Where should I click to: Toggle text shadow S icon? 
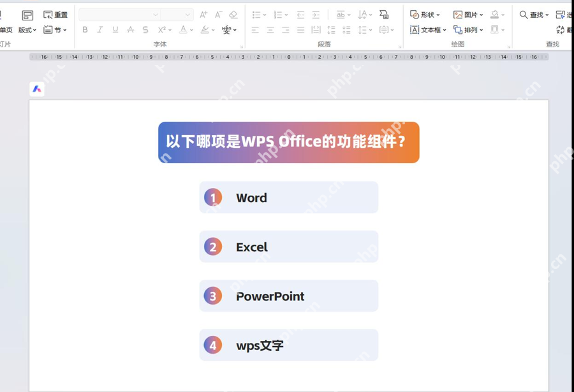[145, 30]
